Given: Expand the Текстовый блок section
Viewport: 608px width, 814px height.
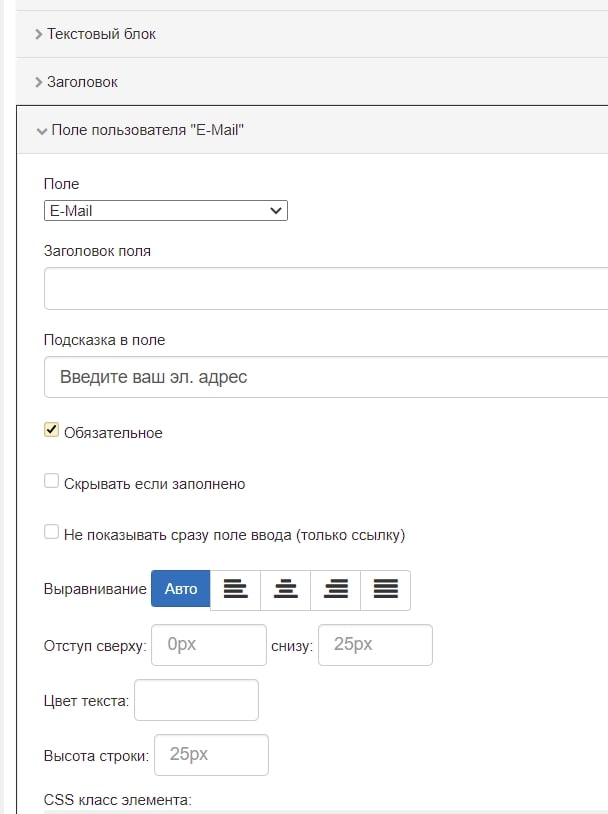Looking at the screenshot, I should pos(312,34).
